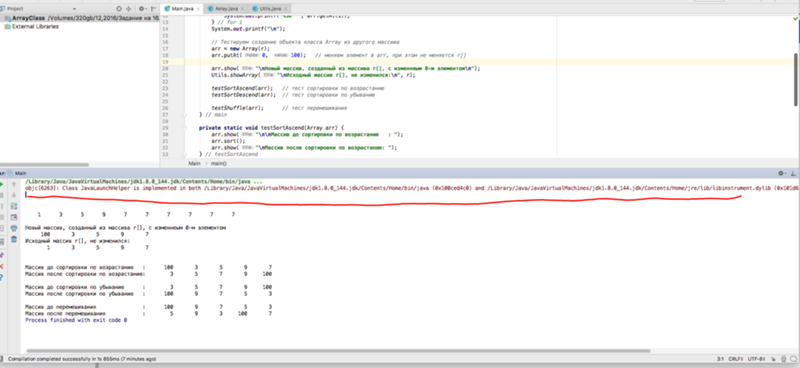Viewport: 800px width, 368px height.
Task: Open help with the question mark icon
Action: (2, 278)
